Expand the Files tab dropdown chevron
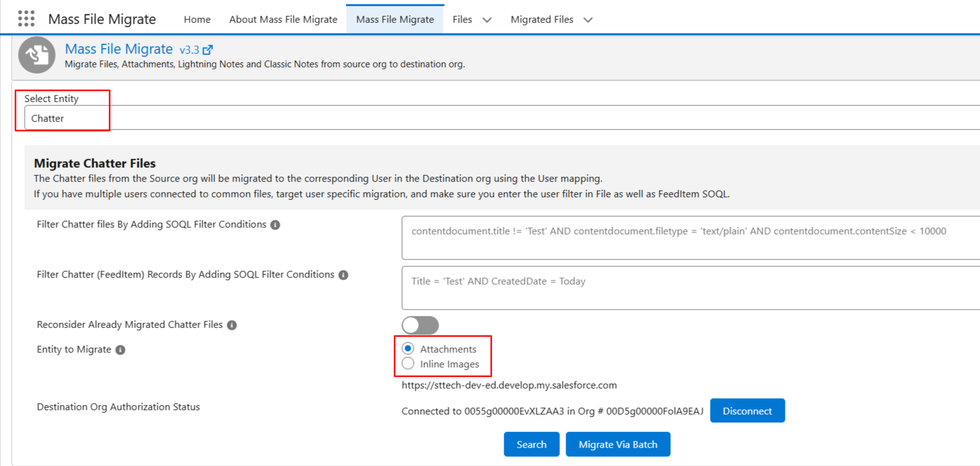980x466 pixels. [487, 20]
